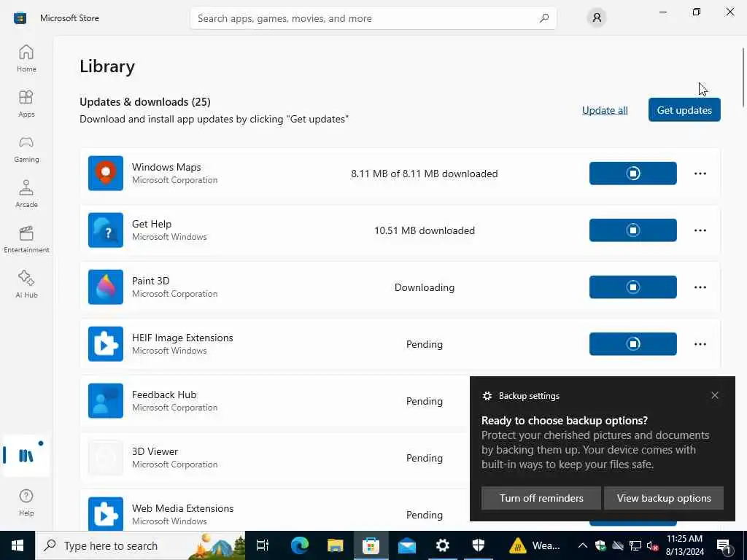The width and height of the screenshot is (747, 560).
Task: Select the Windows Maps title text
Action: click(x=166, y=167)
